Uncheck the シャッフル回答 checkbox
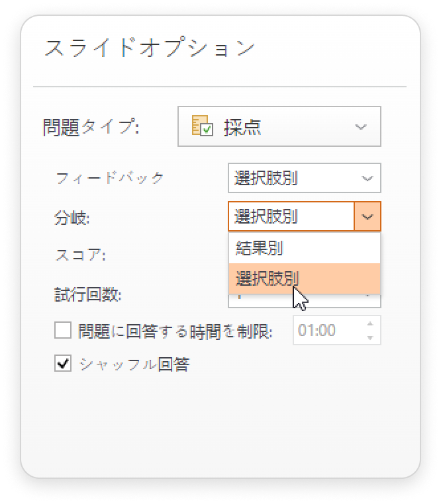The height and width of the screenshot is (504, 441). coord(63,364)
